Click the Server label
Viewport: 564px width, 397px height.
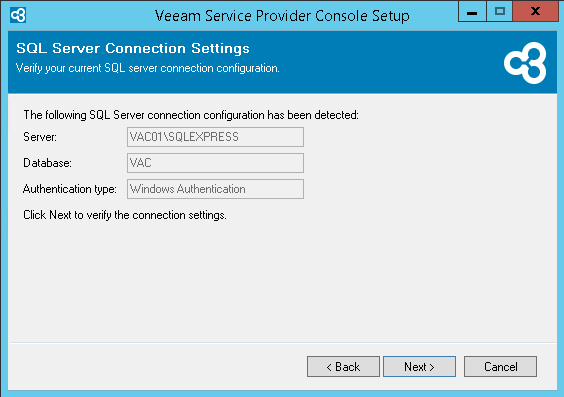[x=40, y=137]
